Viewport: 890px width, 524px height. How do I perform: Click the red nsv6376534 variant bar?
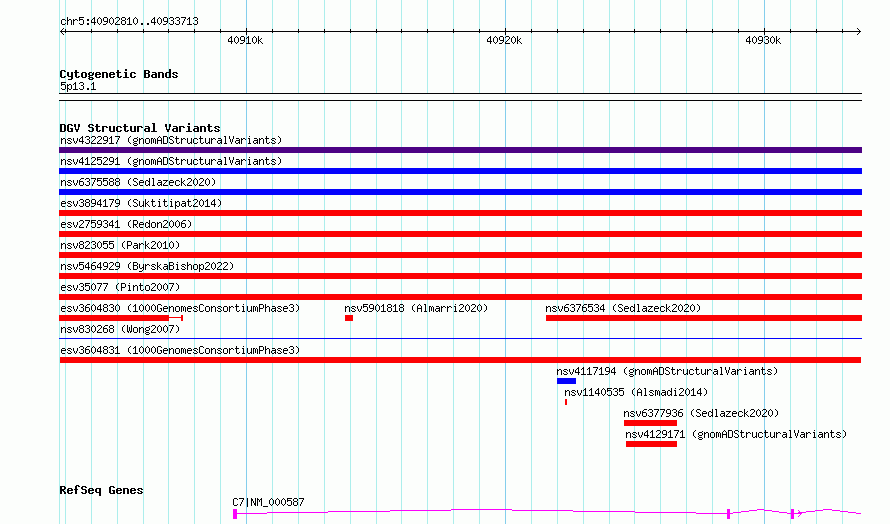[x=704, y=318]
